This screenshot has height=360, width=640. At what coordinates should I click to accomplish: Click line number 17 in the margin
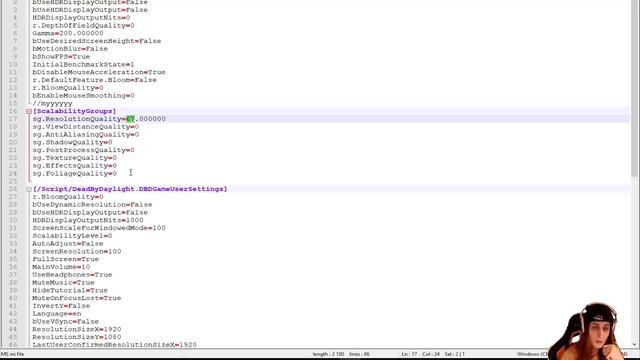coord(13,119)
